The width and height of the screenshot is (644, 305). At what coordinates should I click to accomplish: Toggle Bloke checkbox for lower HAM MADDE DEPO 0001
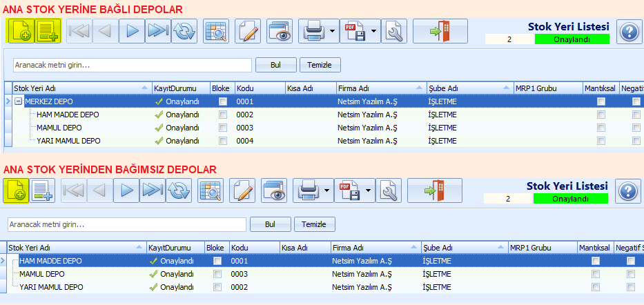pyautogui.click(x=217, y=261)
